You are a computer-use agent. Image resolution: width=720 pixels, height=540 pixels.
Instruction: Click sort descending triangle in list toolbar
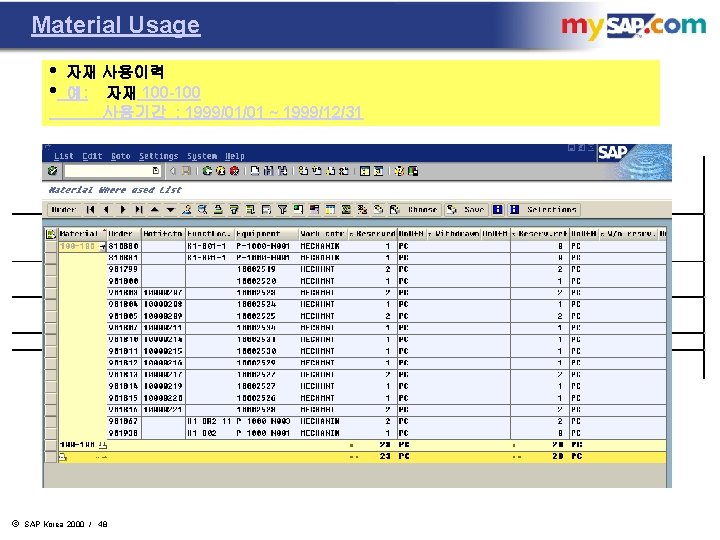click(x=170, y=209)
